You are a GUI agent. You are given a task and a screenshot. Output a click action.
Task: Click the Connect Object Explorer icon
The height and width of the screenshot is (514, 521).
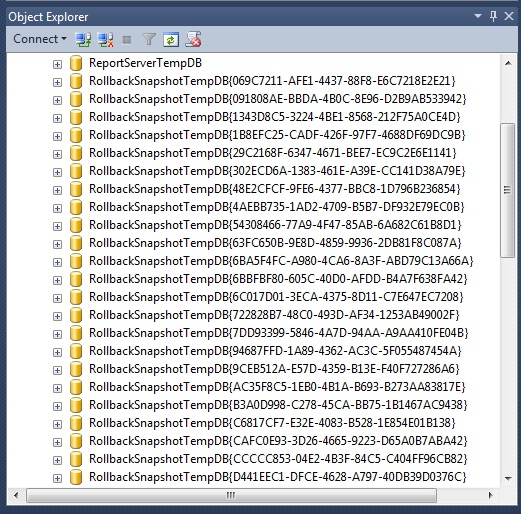coord(83,40)
